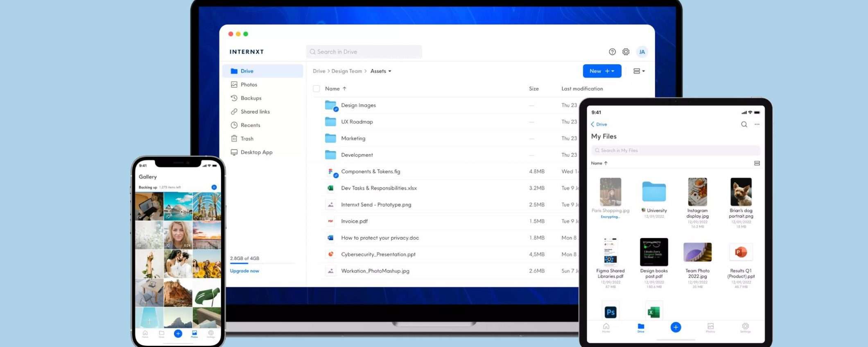Sort by Name in the laptop file list
The height and width of the screenshot is (347, 868).
[336, 89]
